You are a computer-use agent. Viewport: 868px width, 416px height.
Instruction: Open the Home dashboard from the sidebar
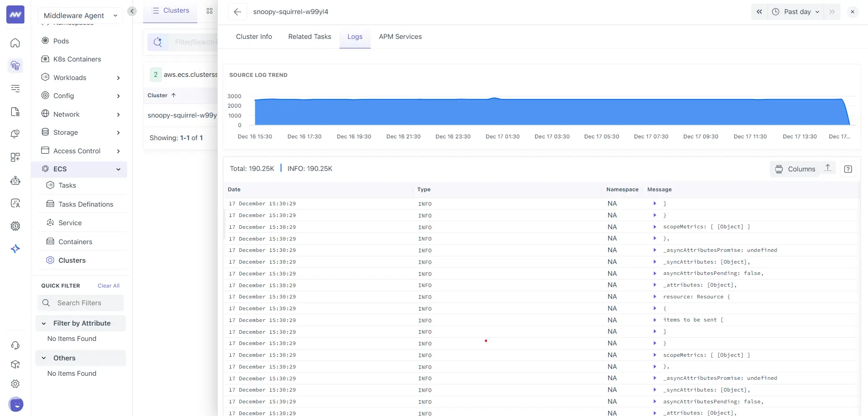pos(15,43)
